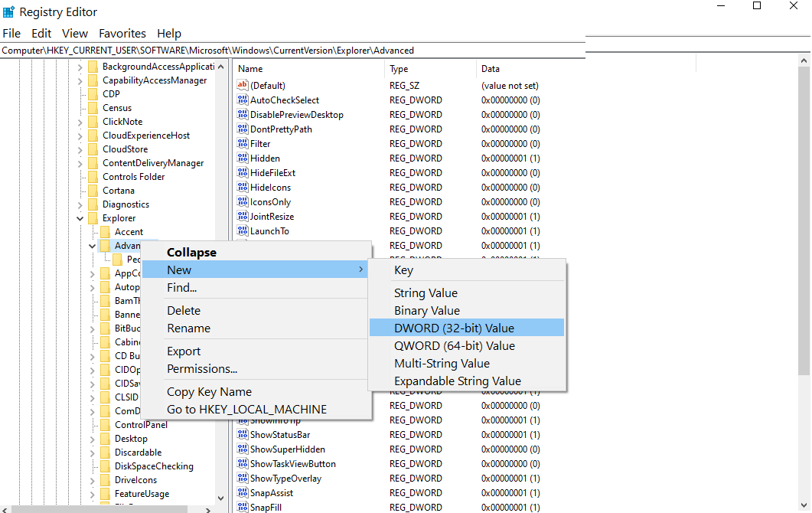This screenshot has height=513, width=812.
Task: Choose DWORD (32-bit) Value from submenu
Action: click(454, 328)
